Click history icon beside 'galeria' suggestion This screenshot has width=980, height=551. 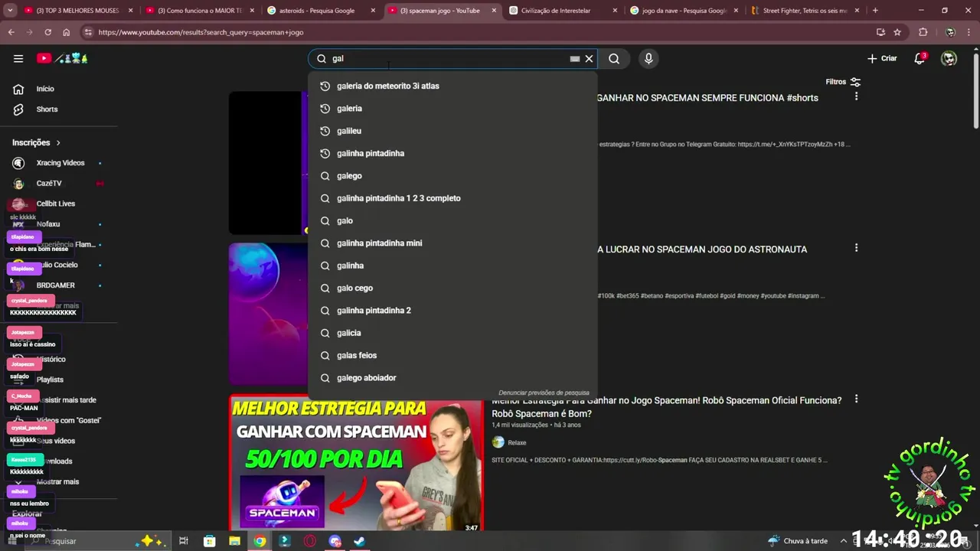pyautogui.click(x=325, y=109)
